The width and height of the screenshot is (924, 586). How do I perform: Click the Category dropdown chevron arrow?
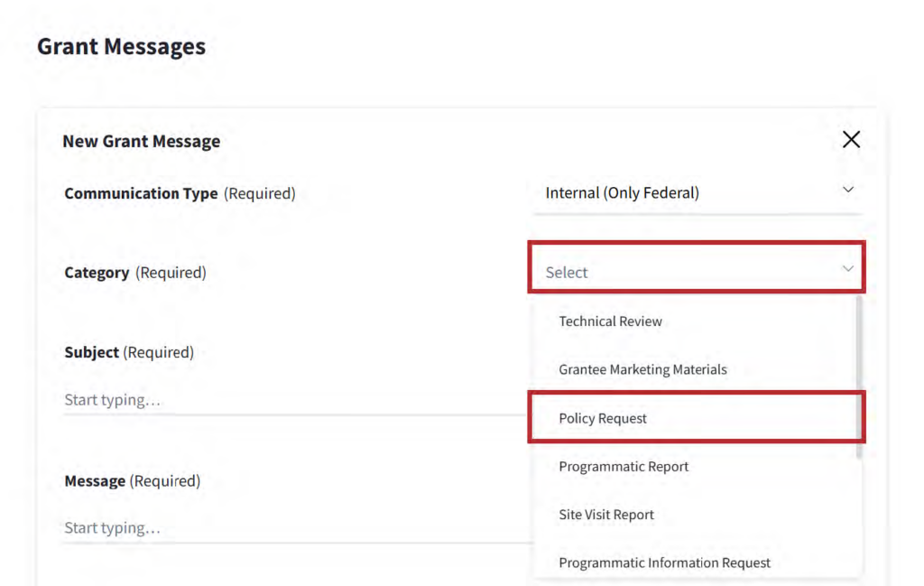(847, 269)
